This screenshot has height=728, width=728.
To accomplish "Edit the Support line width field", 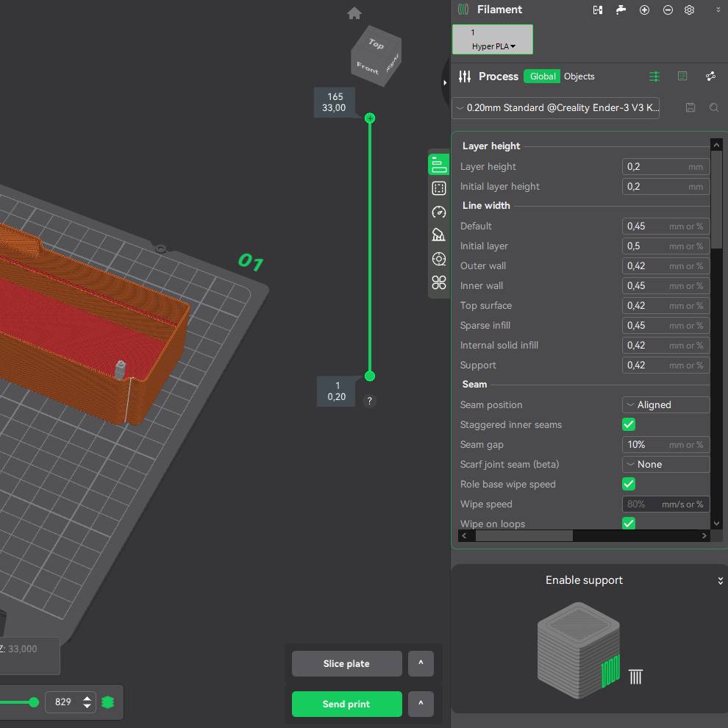I will click(665, 365).
